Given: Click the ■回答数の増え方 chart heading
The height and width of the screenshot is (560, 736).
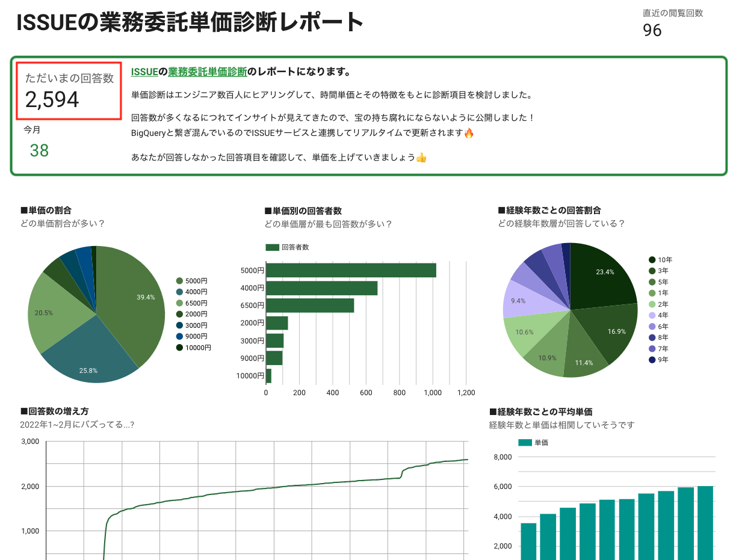Looking at the screenshot, I should [54, 411].
